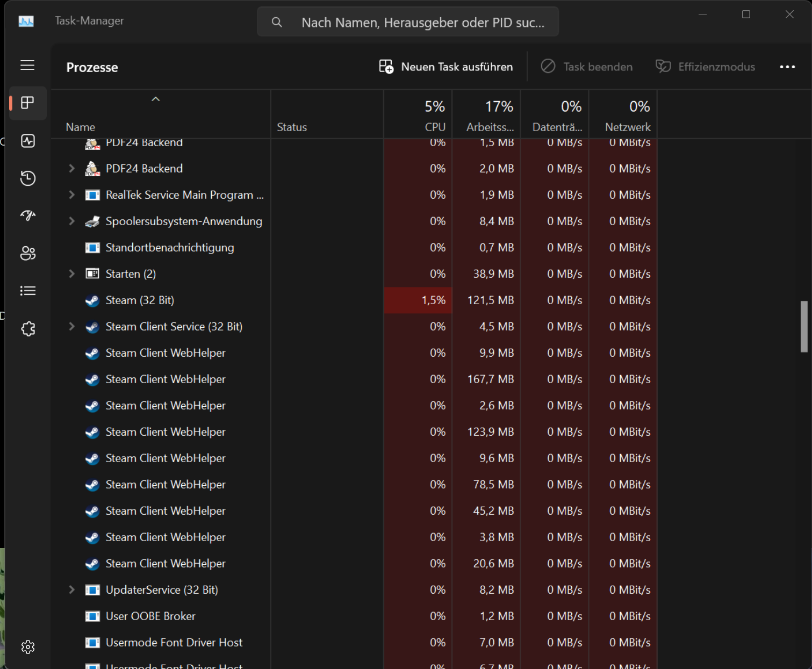Click the 45,2 MB memory value

tap(493, 511)
